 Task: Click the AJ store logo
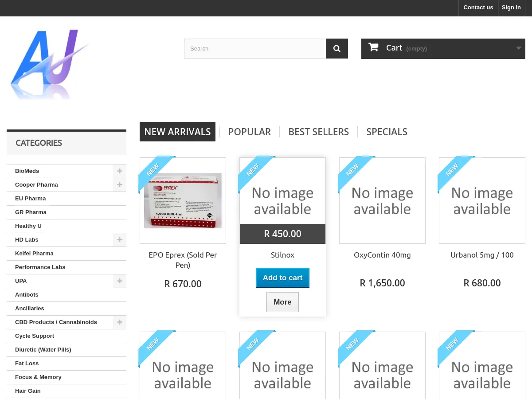(x=49, y=64)
